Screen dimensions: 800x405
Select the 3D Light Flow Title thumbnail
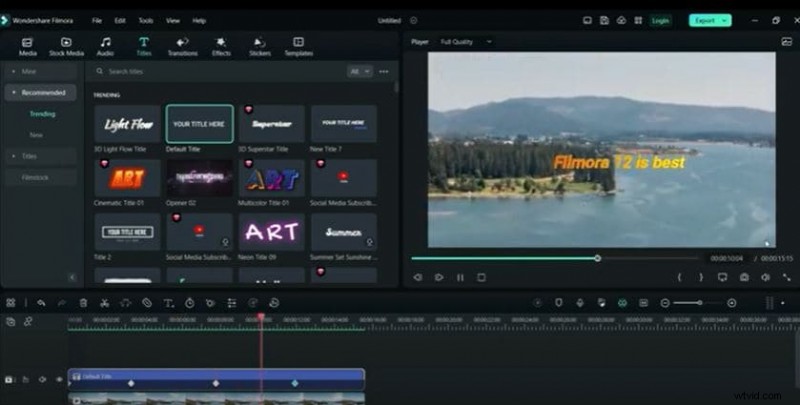tap(127, 124)
